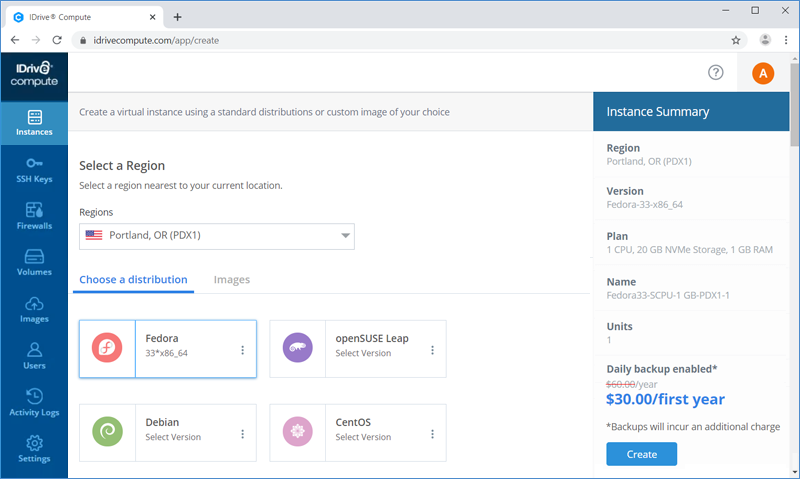Open the browser profile icon
Image resolution: width=800 pixels, height=479 pixels.
coord(765,40)
